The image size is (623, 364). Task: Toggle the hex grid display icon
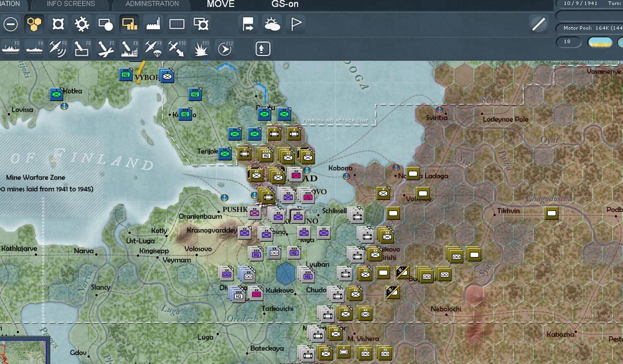34,24
